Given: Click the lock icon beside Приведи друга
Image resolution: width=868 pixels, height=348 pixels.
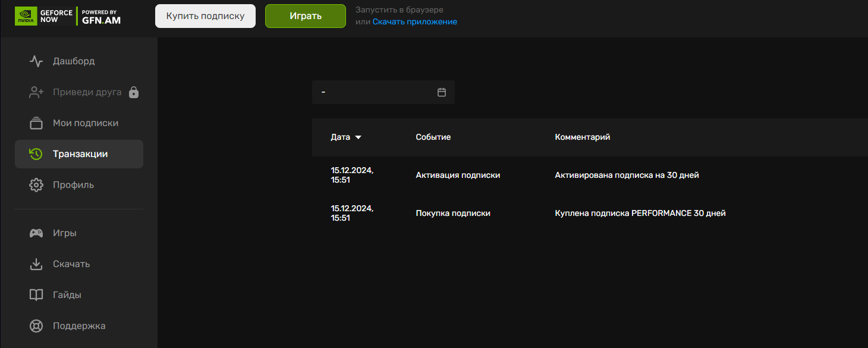Looking at the screenshot, I should 134,92.
